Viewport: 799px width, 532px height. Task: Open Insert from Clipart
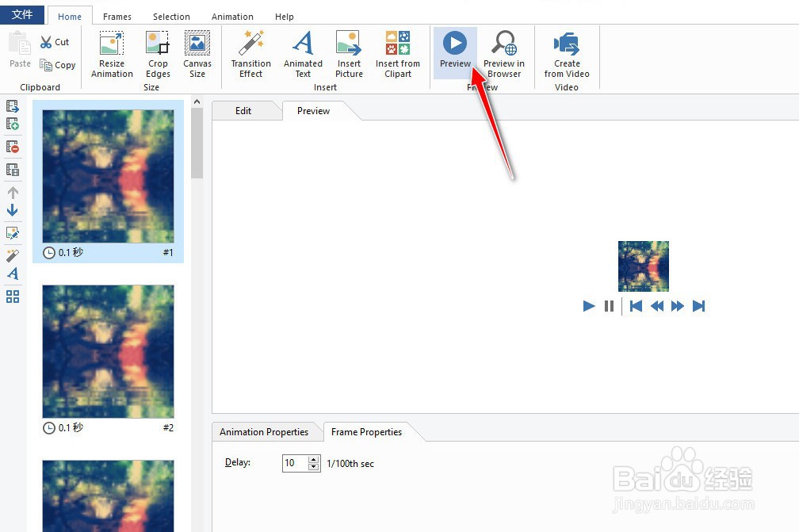click(x=397, y=54)
